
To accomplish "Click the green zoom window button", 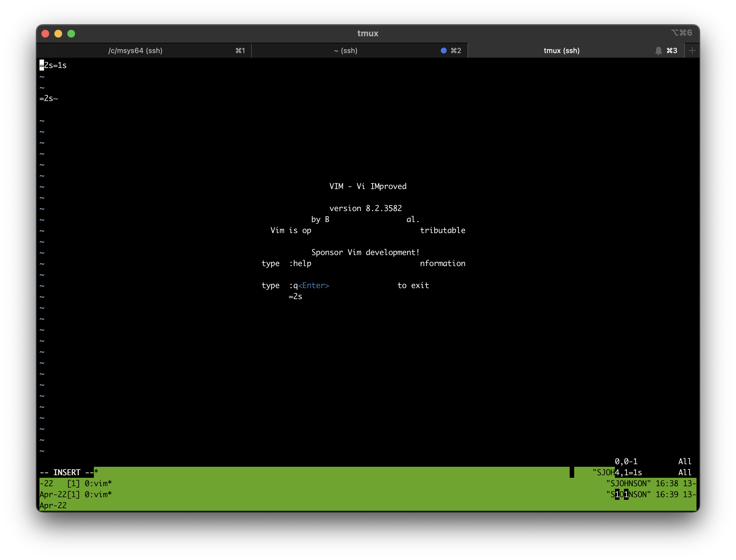I will click(71, 34).
